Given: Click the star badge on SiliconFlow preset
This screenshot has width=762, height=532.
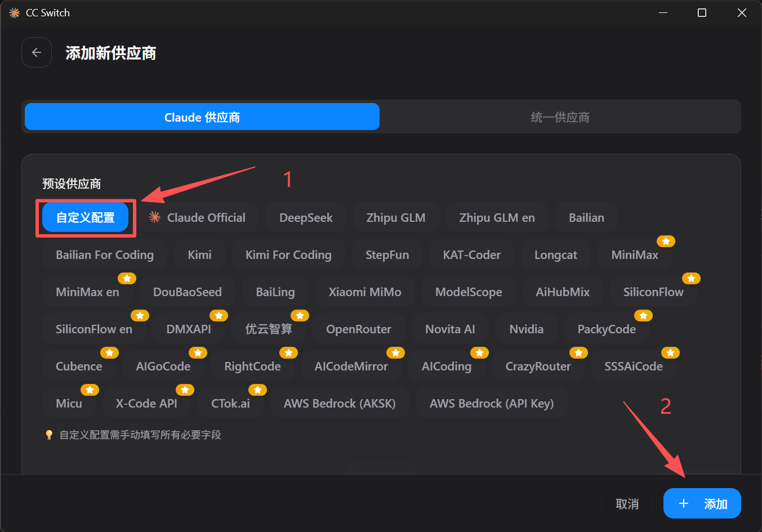Looking at the screenshot, I should (x=691, y=279).
